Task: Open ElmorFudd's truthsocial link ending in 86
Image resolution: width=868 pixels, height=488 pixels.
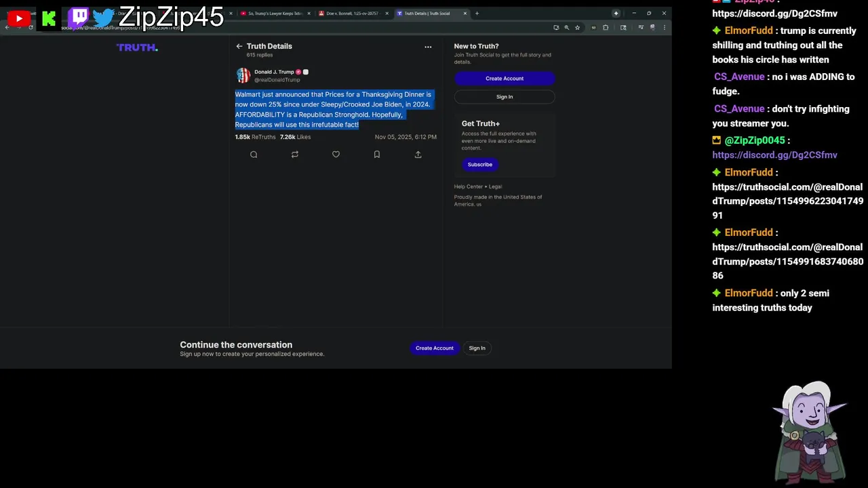Action: coord(787,262)
